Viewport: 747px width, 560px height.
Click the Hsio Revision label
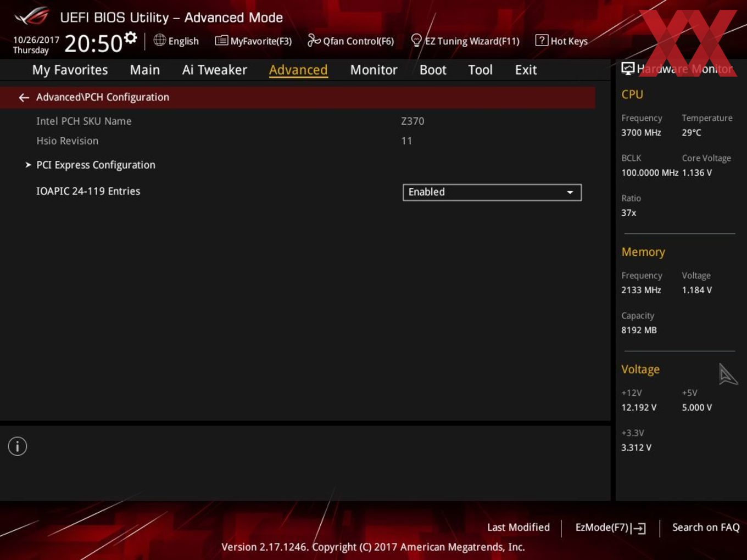(x=68, y=141)
